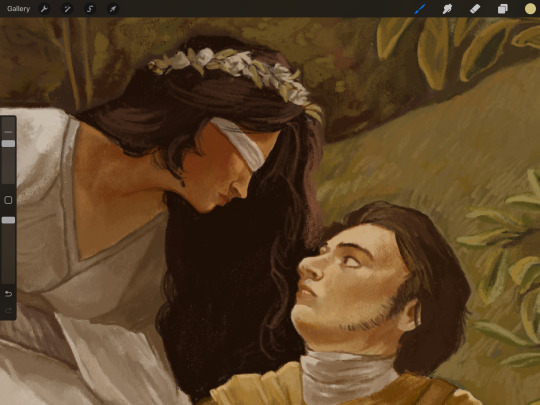Select the Smudge tool
Viewport: 540px width, 405px height.
point(447,9)
